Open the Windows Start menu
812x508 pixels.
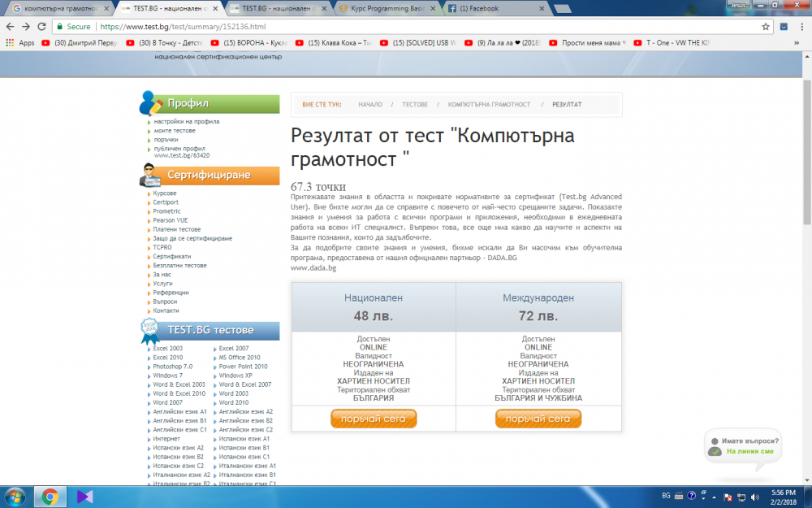(15, 497)
